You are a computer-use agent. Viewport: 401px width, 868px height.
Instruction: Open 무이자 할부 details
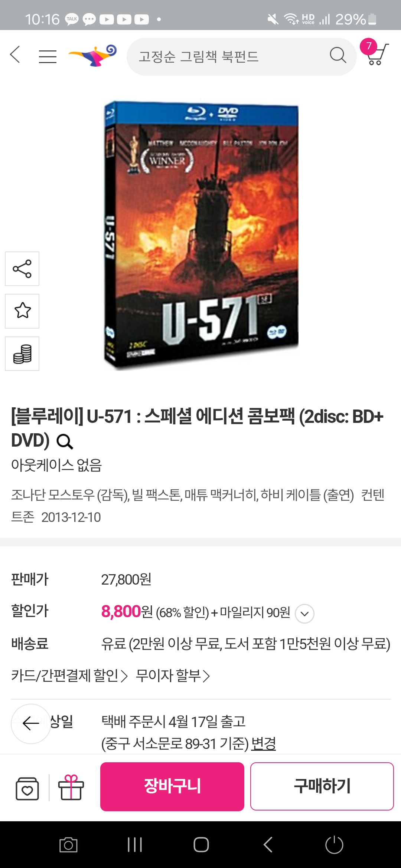(x=173, y=676)
